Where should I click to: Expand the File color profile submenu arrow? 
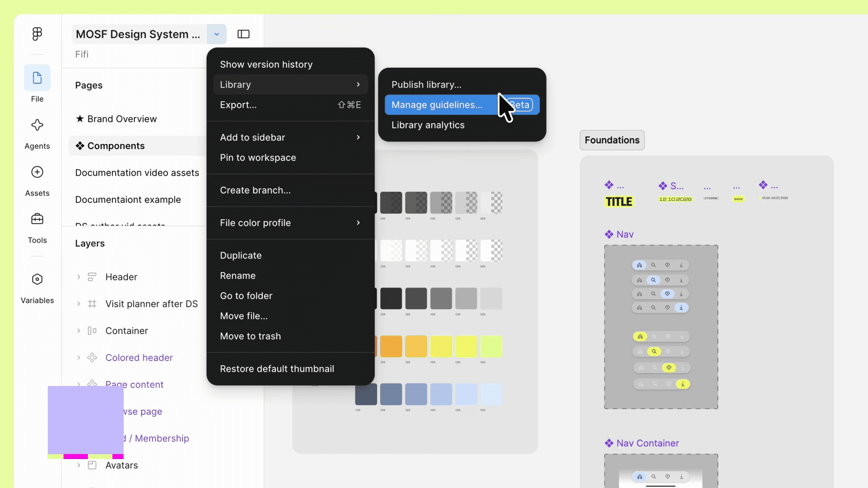click(358, 223)
